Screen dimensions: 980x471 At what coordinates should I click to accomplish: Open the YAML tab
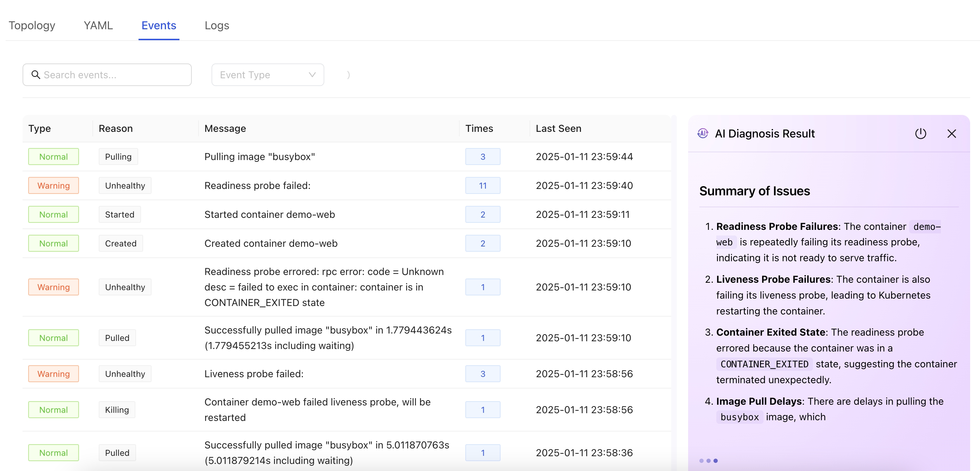point(98,25)
